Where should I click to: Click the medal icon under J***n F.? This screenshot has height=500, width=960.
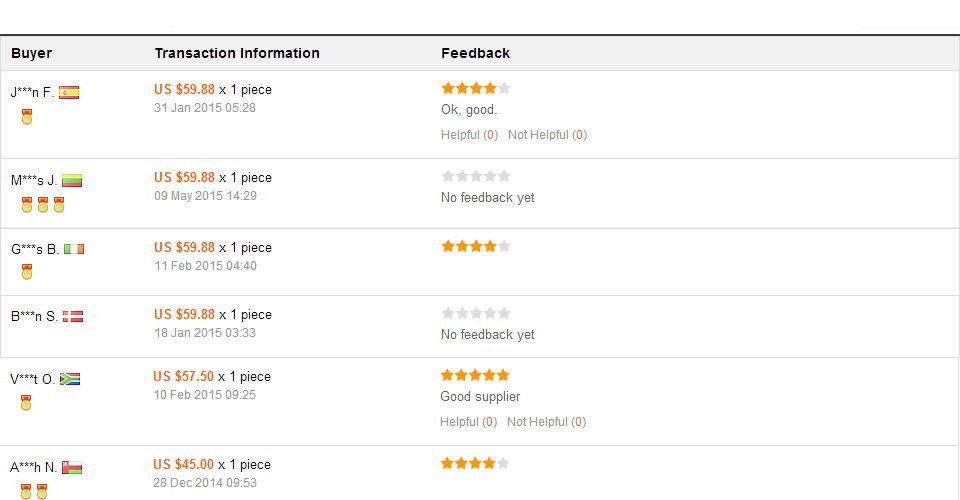pyautogui.click(x=27, y=117)
